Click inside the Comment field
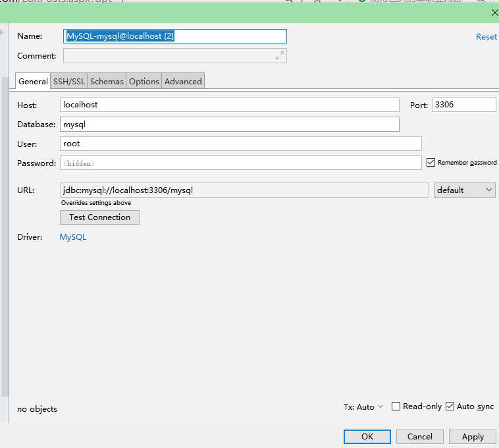Image resolution: width=499 pixels, height=448 pixels. pos(175,56)
